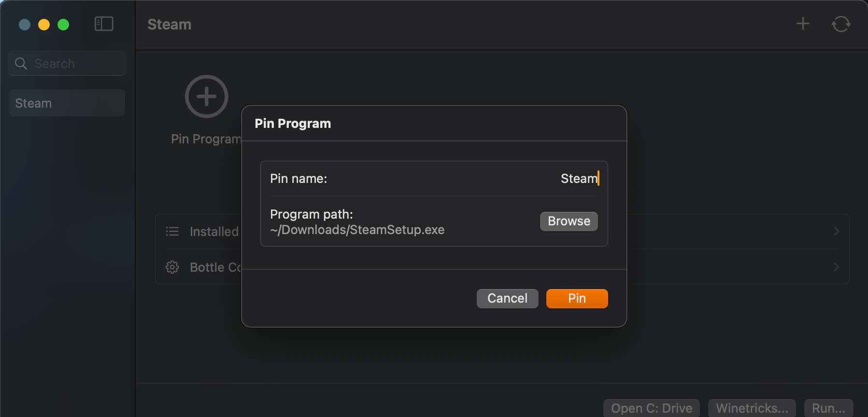Click the Installed Programs list icon
The image size is (868, 417).
(172, 231)
